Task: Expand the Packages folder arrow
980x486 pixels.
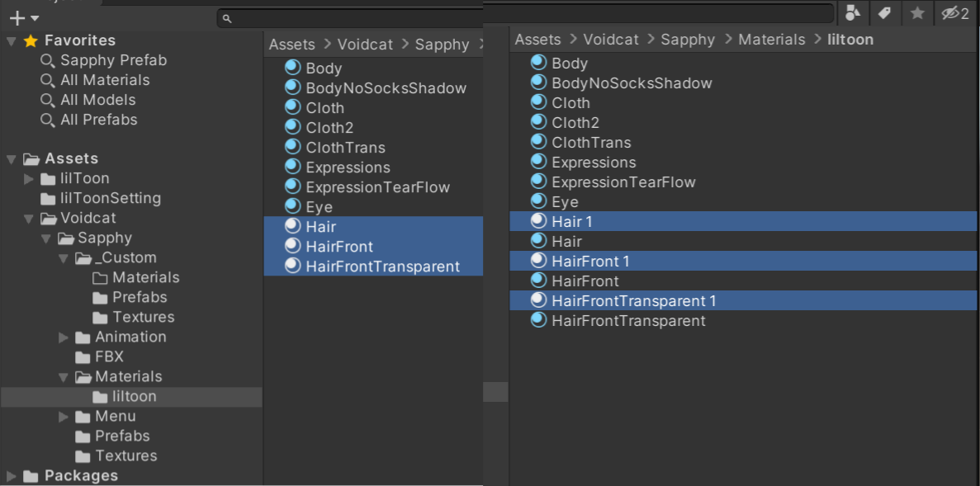Action: pyautogui.click(x=12, y=476)
